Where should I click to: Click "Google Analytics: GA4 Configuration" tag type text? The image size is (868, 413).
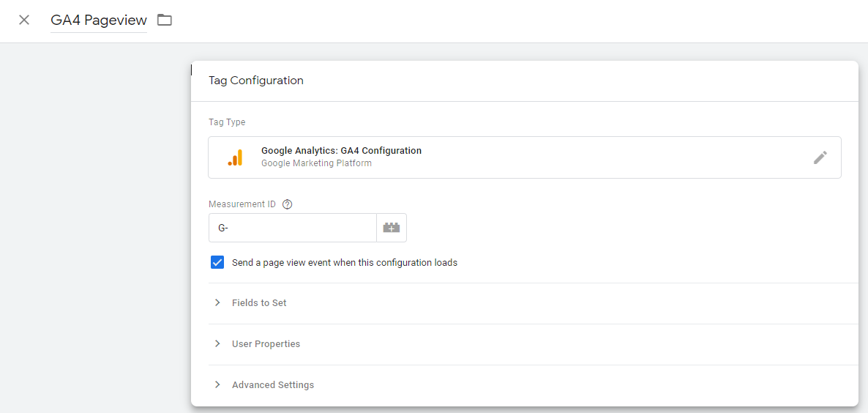[341, 151]
